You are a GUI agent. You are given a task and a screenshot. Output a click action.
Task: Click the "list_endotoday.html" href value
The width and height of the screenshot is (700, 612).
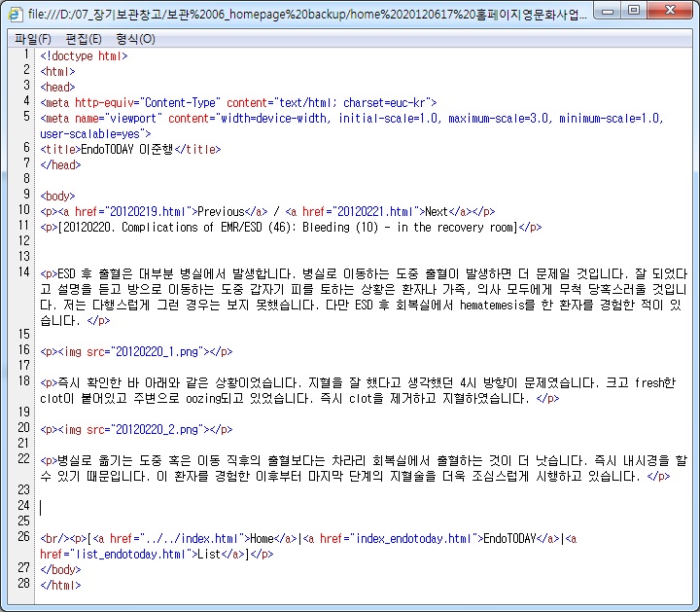[x=133, y=555]
